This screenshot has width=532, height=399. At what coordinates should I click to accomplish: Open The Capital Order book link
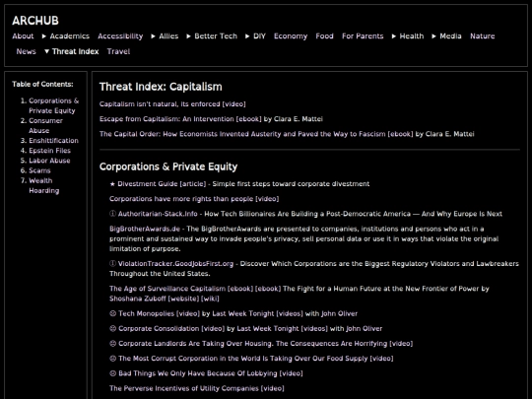click(x=242, y=134)
